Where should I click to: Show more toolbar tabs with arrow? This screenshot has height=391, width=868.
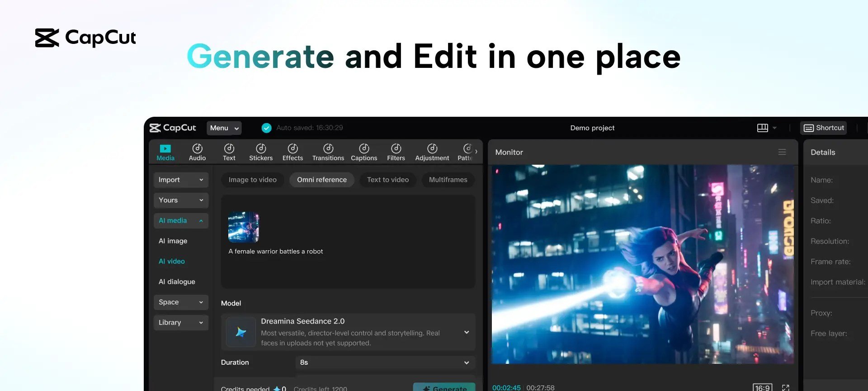(476, 152)
